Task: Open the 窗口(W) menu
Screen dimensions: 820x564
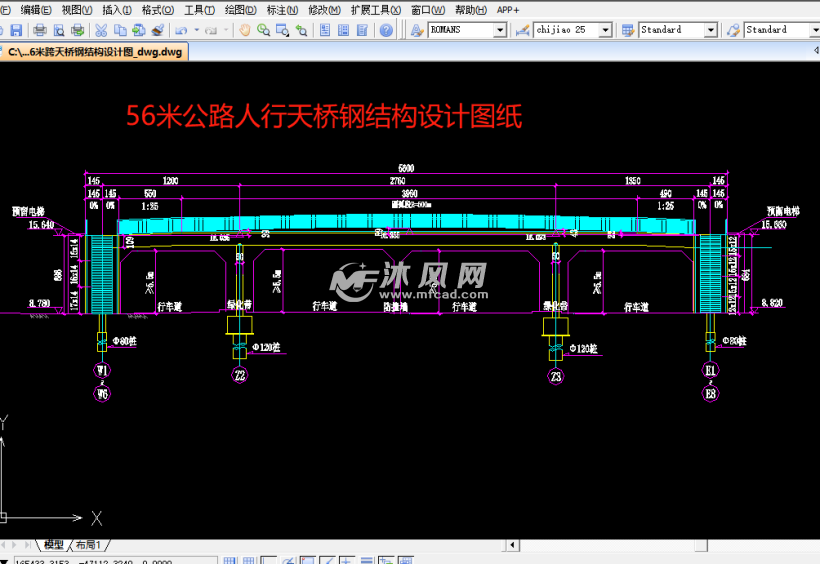Action: tap(428, 10)
